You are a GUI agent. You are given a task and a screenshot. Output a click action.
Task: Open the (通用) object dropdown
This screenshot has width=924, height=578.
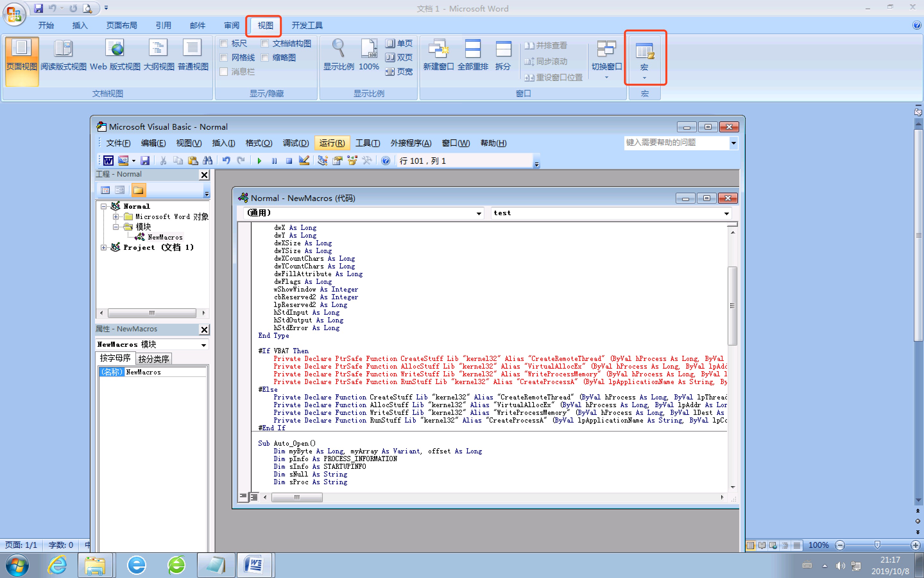coord(478,213)
